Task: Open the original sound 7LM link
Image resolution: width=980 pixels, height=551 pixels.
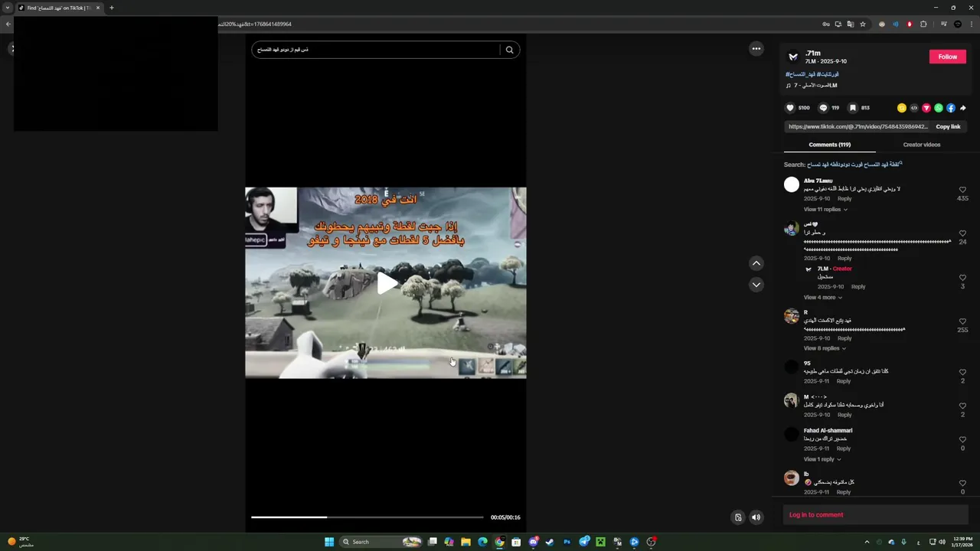Action: [x=812, y=85]
